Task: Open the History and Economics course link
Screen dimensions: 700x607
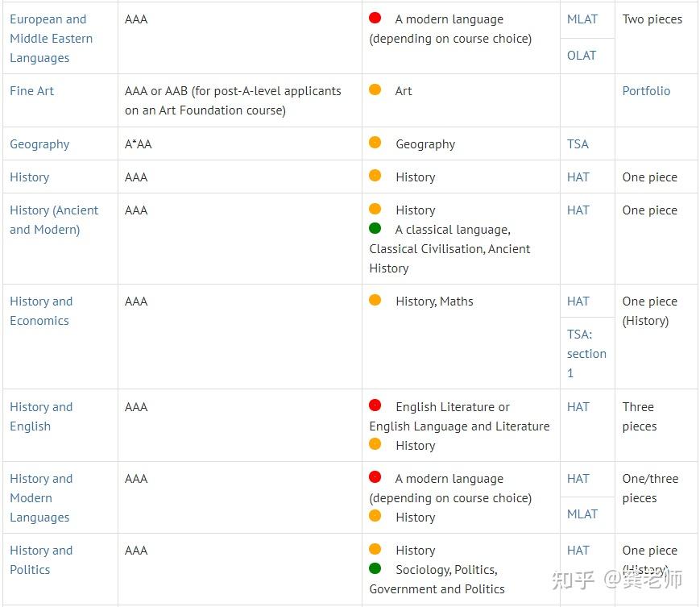Action: (x=41, y=311)
